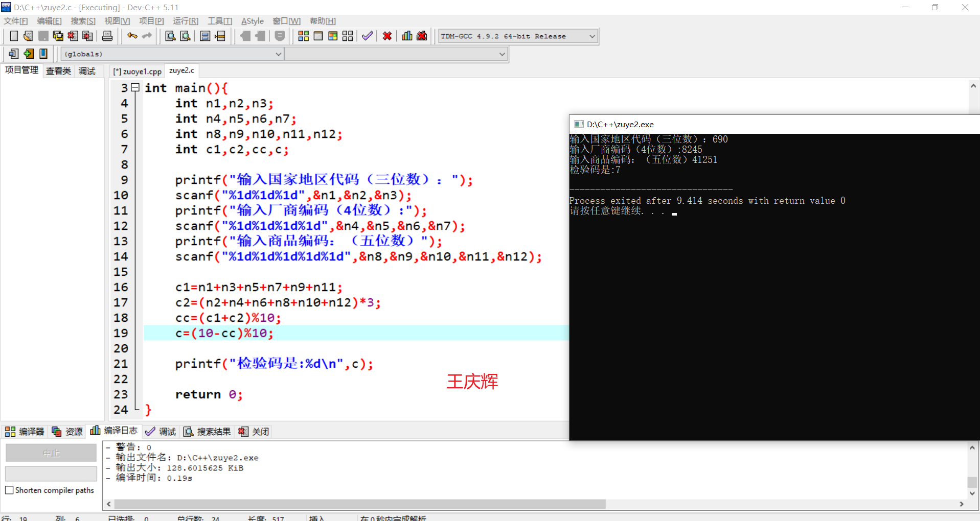Open the 视图[V] menu
This screenshot has width=980, height=521.
117,21
